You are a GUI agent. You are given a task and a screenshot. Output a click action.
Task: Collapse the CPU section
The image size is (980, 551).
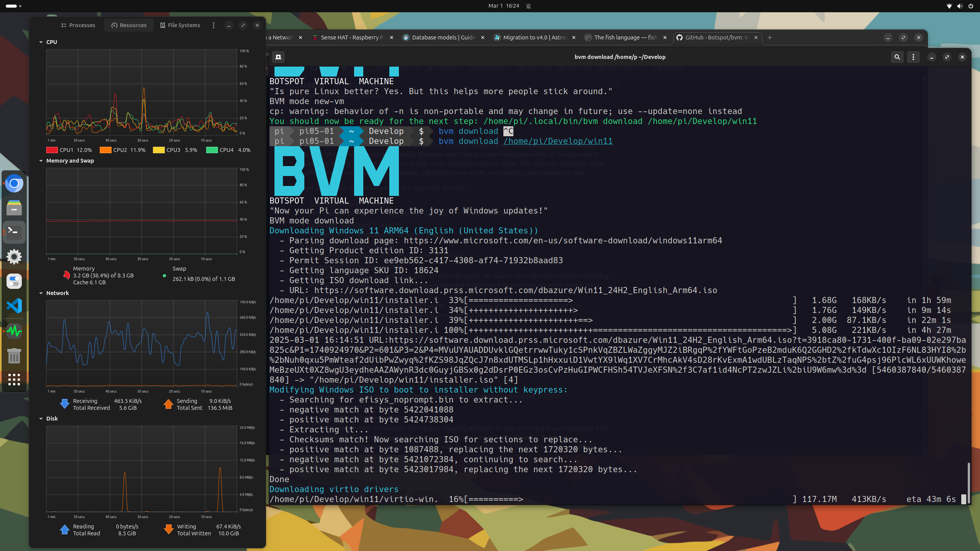[41, 42]
